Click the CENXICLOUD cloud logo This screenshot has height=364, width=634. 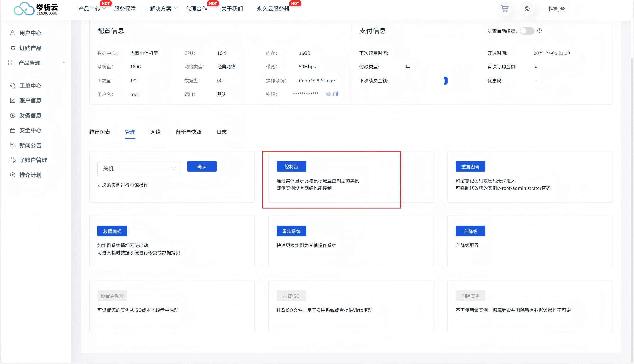pos(24,9)
